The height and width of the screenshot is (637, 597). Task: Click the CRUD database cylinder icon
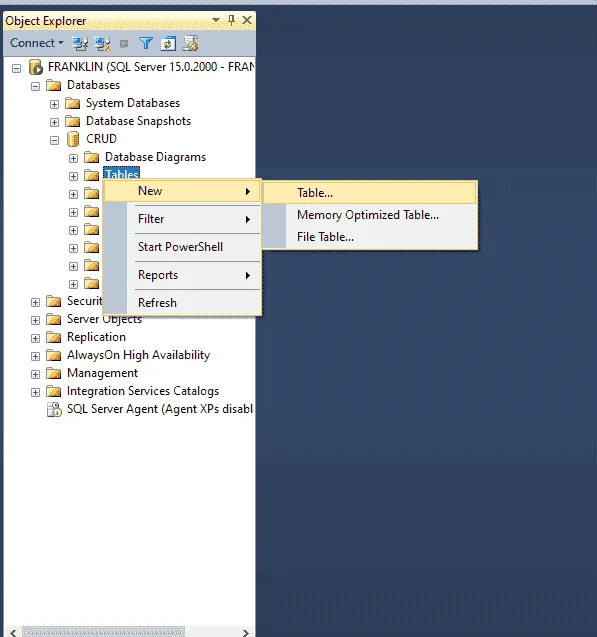(73, 139)
